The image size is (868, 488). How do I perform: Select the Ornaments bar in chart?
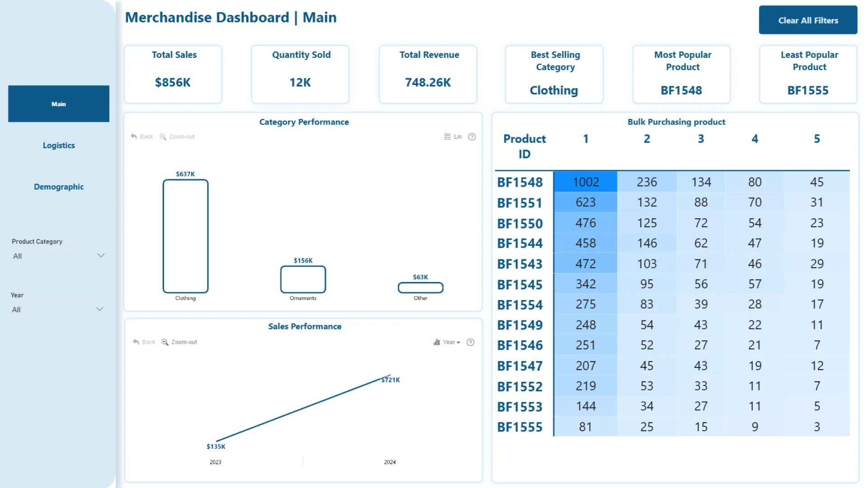pyautogui.click(x=303, y=279)
